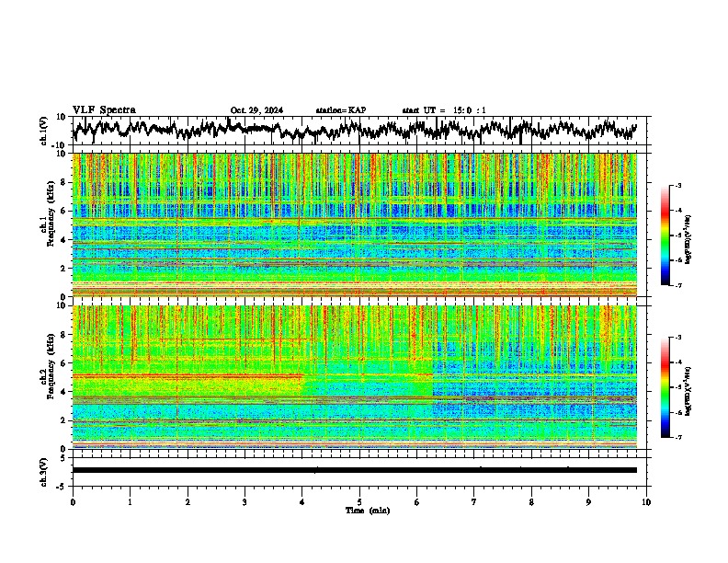Click the "6" minute tick on Time axis
Image resolution: width=728 pixels, height=563 pixels.
(x=417, y=502)
